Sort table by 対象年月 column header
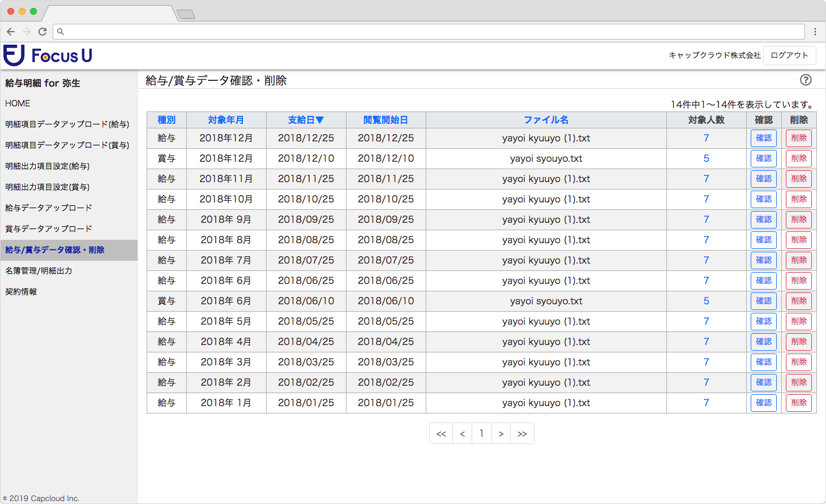The image size is (826, 504). (226, 120)
